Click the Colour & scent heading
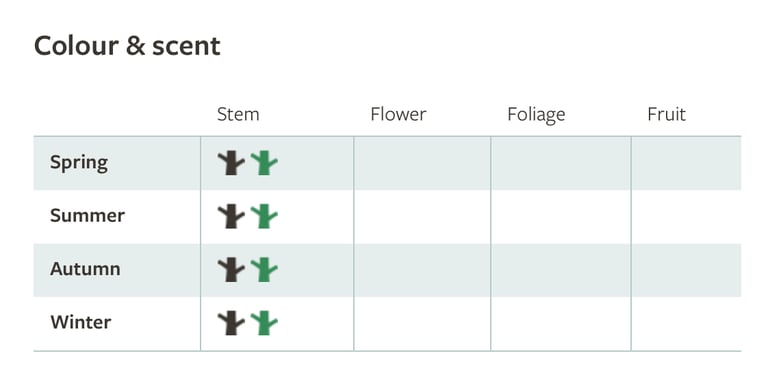 point(127,46)
